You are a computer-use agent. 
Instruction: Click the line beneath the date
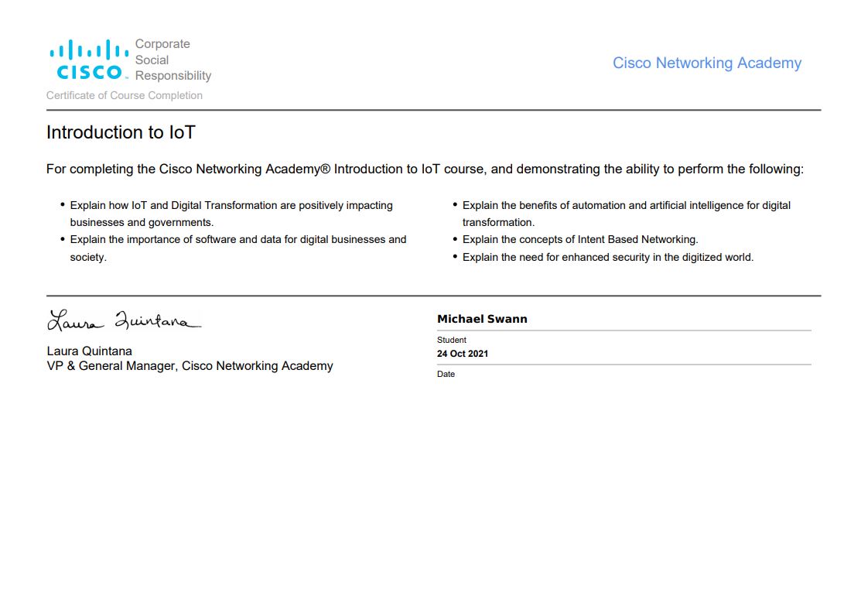point(624,365)
